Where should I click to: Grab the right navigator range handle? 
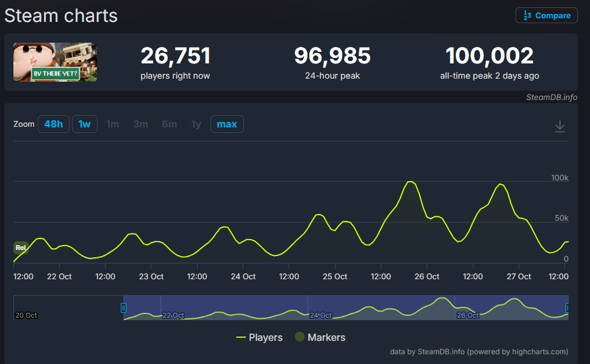567,308
